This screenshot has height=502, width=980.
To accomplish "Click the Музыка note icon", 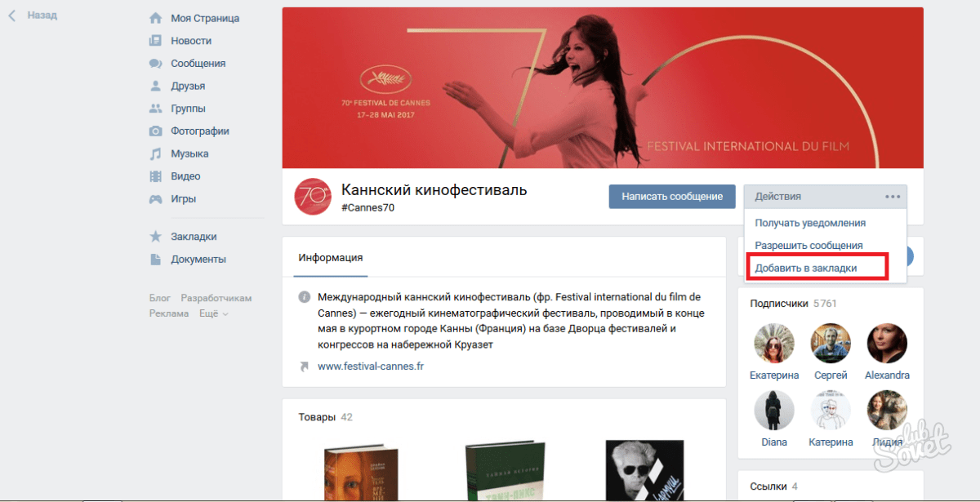I will pyautogui.click(x=155, y=153).
